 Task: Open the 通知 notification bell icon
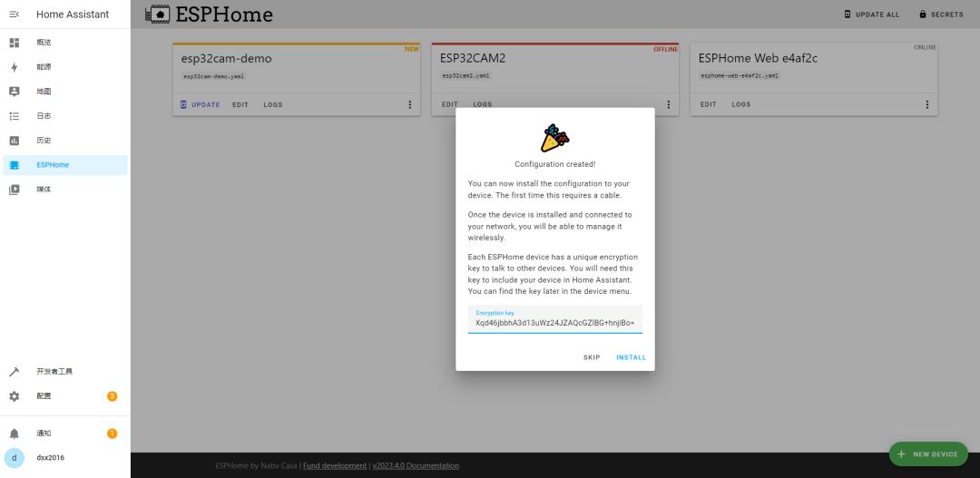(x=14, y=434)
